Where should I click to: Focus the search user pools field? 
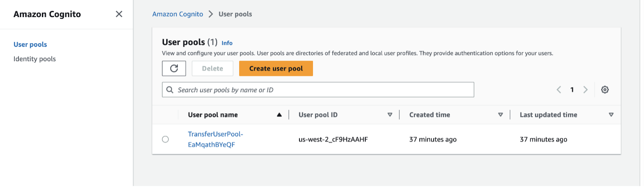(318, 90)
